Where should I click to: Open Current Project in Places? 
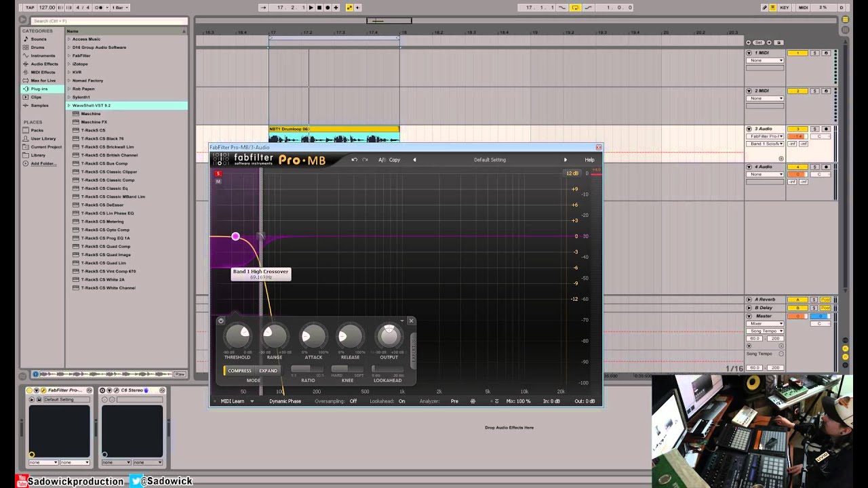(x=45, y=146)
